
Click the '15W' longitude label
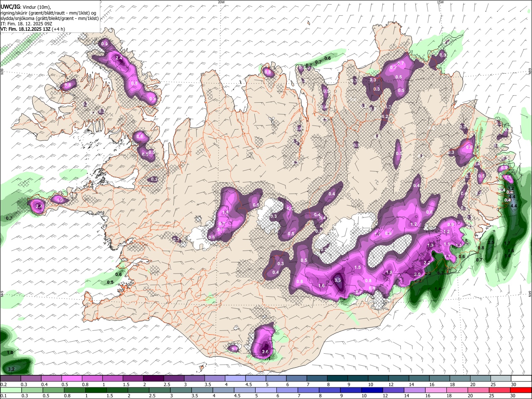click(440, 2)
